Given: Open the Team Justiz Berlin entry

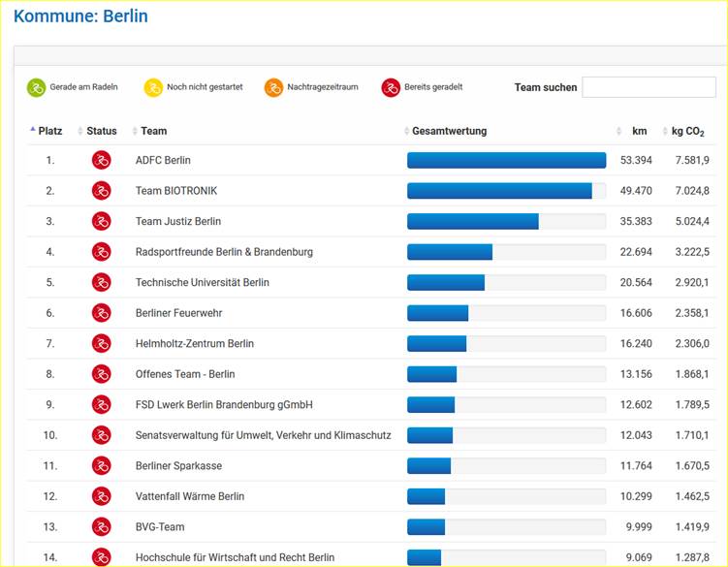Looking at the screenshot, I should 178,222.
